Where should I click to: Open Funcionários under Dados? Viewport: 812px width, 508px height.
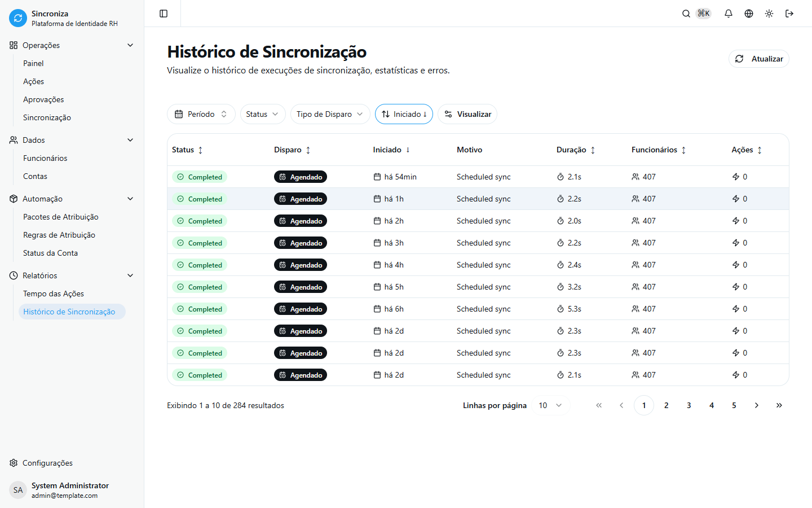(x=45, y=158)
